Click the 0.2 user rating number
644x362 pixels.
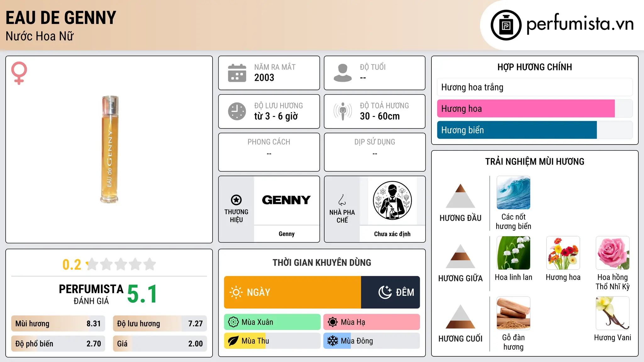click(72, 265)
